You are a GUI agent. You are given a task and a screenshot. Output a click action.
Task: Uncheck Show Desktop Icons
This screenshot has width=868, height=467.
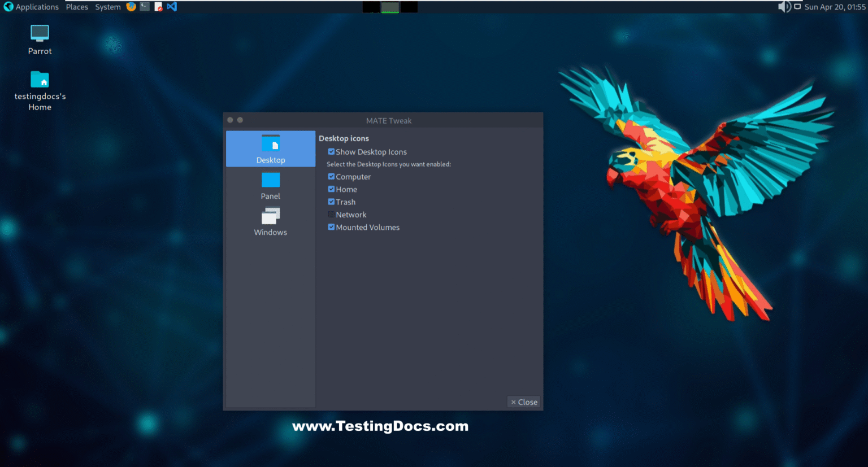pos(331,151)
